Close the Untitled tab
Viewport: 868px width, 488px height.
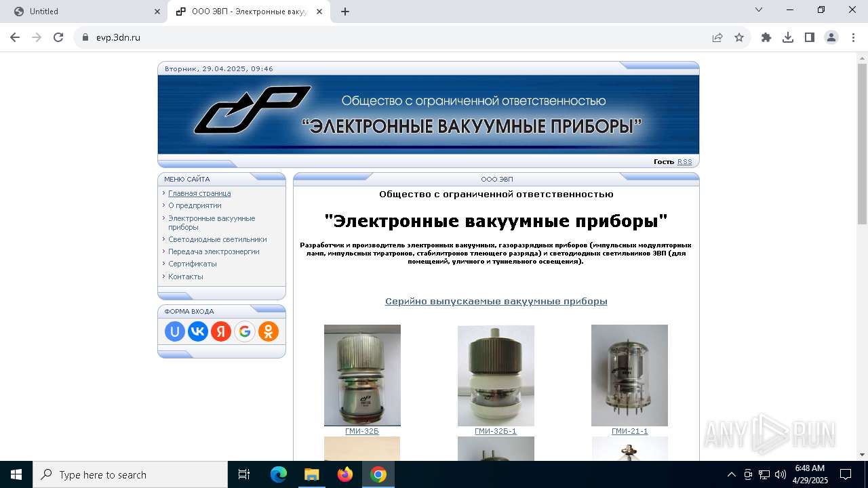point(157,12)
